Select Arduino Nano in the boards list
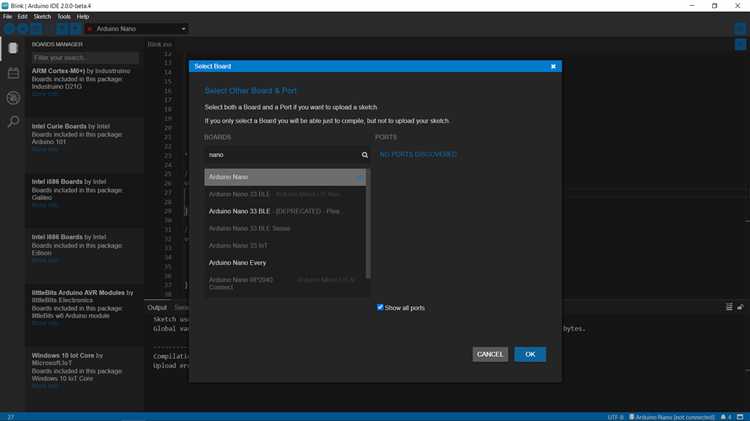This screenshot has width=750, height=421. pos(285,177)
